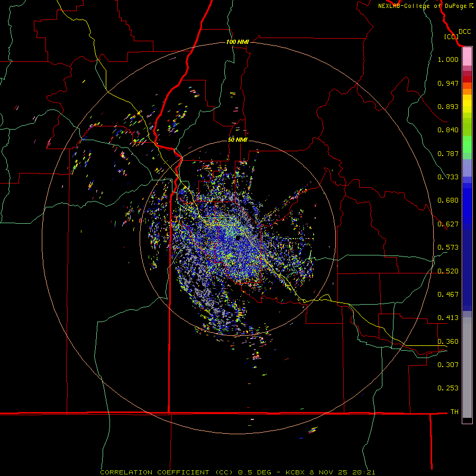This screenshot has width=476, height=476.
Task: Click the KCBX station identifier
Action: (x=295, y=472)
